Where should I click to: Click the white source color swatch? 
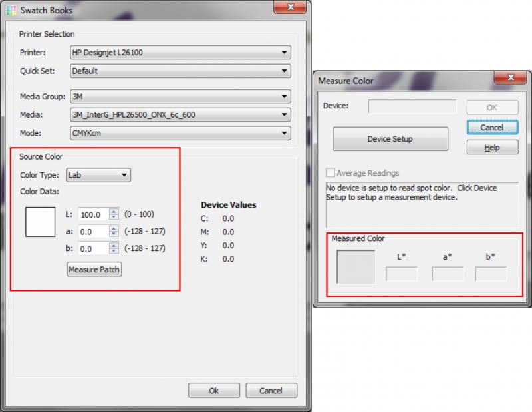[x=41, y=222]
